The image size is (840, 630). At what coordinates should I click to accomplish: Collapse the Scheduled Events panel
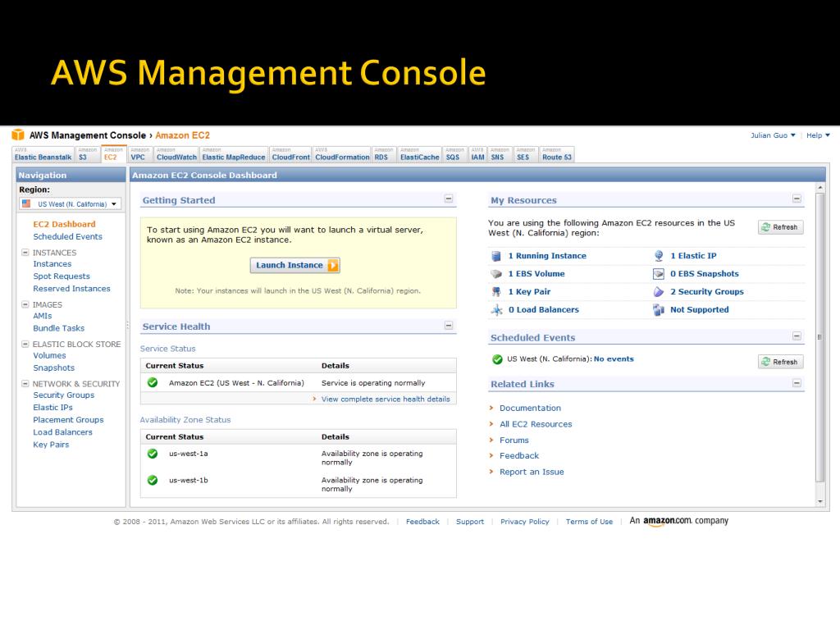pos(797,336)
